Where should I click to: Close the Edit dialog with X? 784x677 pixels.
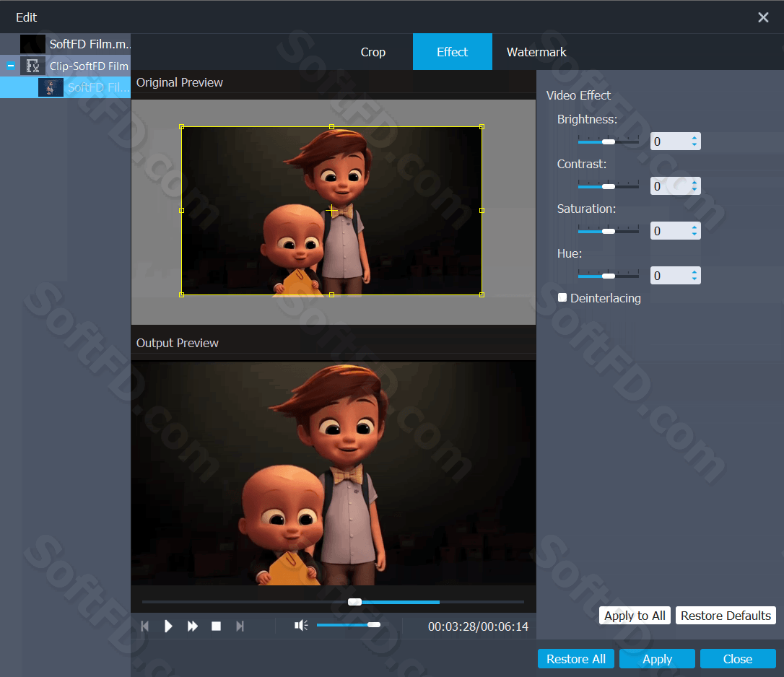763,17
